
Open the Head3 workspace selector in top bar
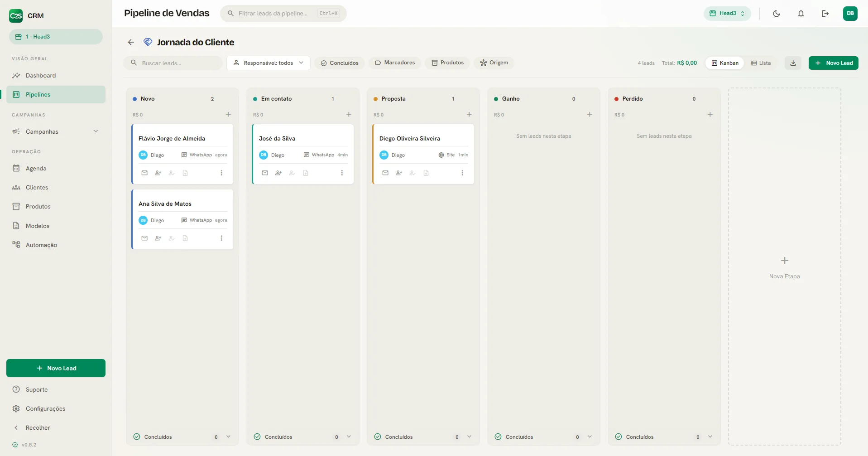click(x=727, y=14)
